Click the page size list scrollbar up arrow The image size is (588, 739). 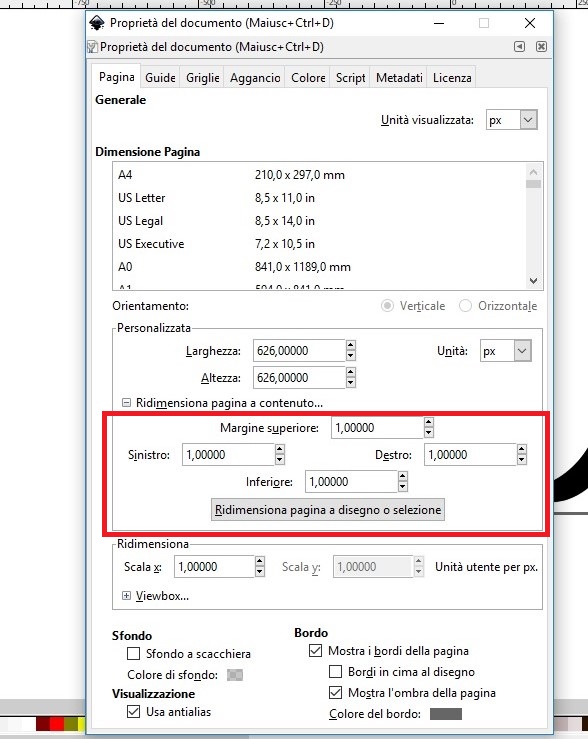click(533, 172)
